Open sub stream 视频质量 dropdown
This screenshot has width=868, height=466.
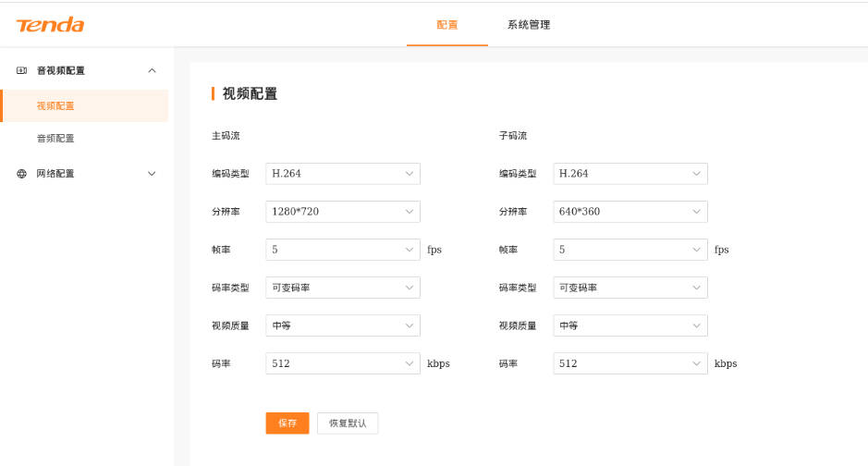pyautogui.click(x=630, y=325)
